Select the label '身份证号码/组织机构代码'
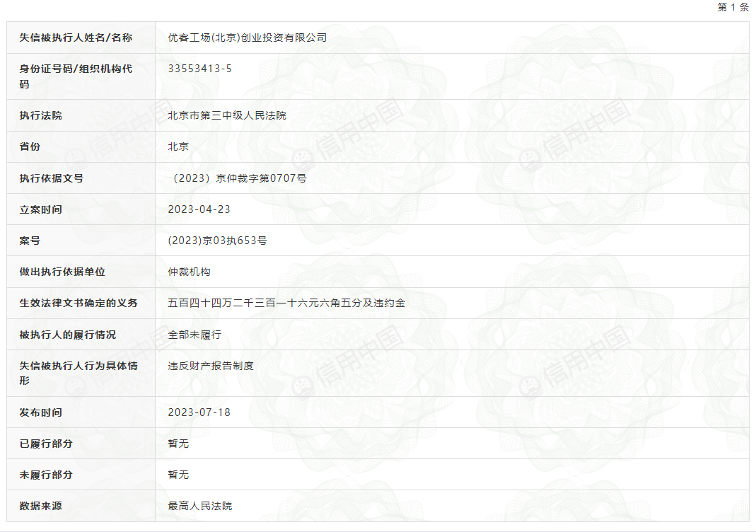The width and height of the screenshot is (756, 532). tap(76, 76)
